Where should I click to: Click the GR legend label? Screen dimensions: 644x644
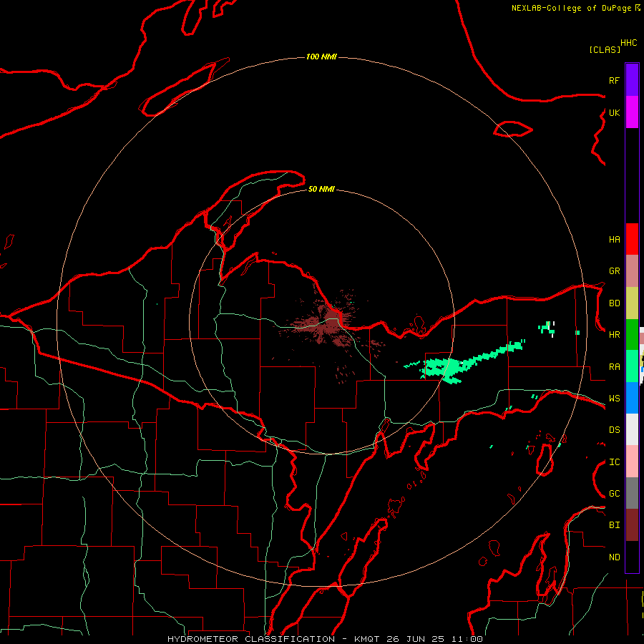614,271
